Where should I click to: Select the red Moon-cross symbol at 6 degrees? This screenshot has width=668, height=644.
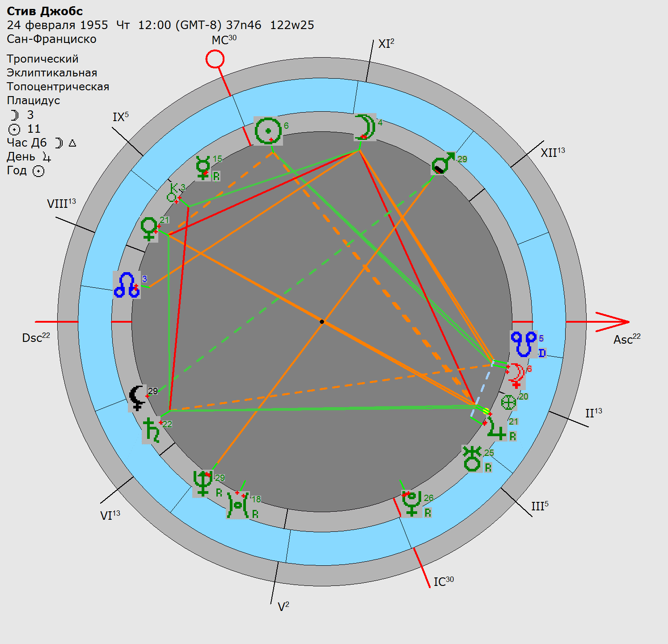(516, 375)
